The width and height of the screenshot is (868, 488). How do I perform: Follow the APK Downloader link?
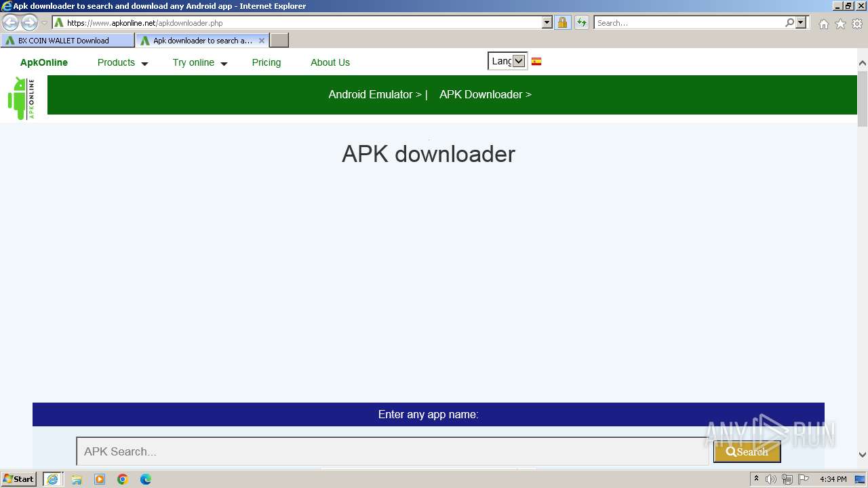(x=486, y=94)
